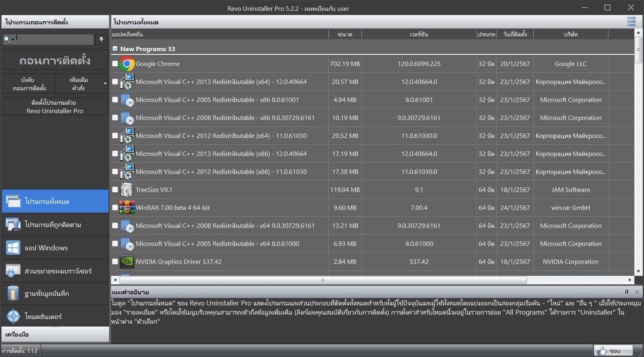644x357 pixels.
Task: Click the เพิ่มเติมคำสั่ง more commands button
Action: [79, 84]
